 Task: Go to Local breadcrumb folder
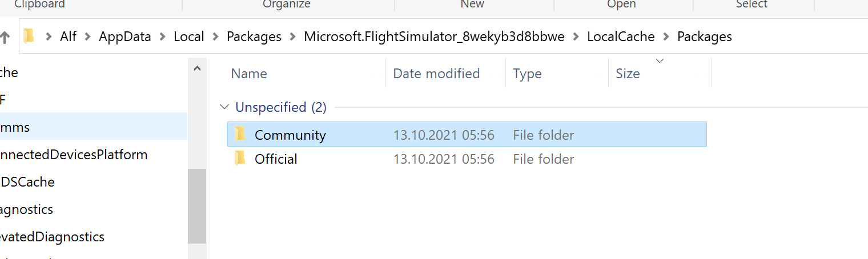click(189, 37)
